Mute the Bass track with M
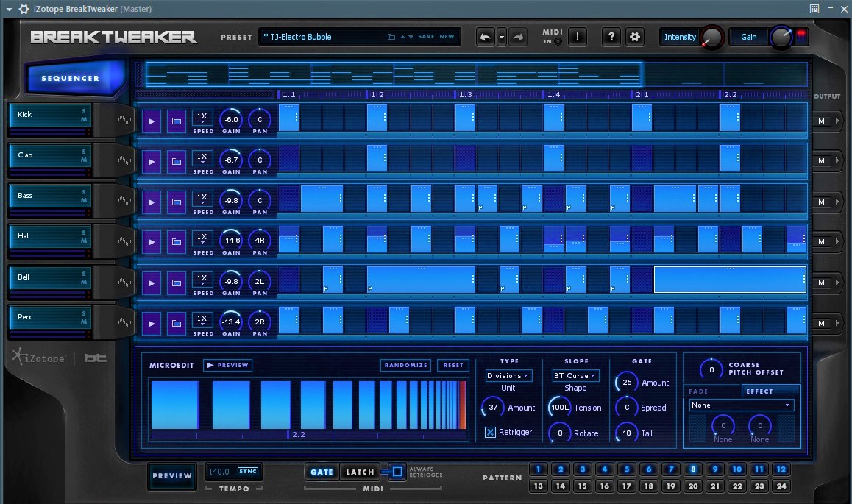This screenshot has width=852, height=504. click(84, 200)
